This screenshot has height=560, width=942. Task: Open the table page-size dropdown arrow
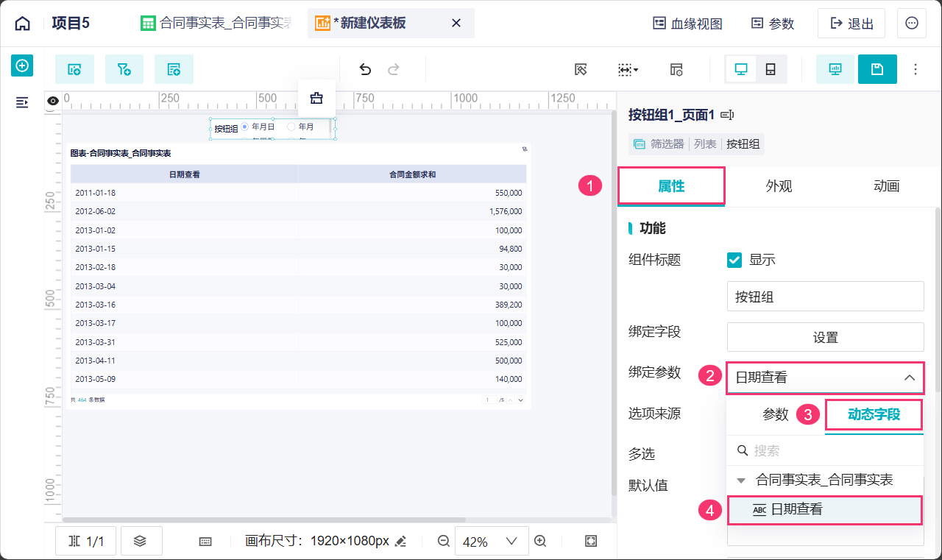520,400
